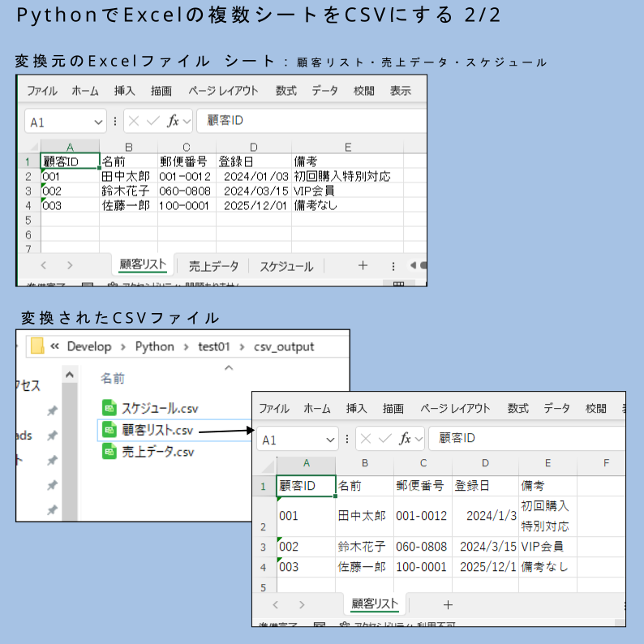This screenshot has width=644, height=644.
Task: Click formula input showing 顧客ID in upper Excel
Action: (x=312, y=121)
